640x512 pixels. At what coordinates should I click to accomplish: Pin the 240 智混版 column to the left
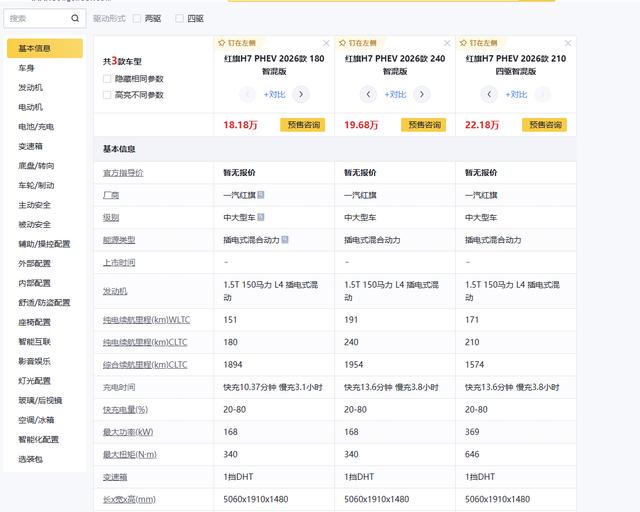pyautogui.click(x=358, y=43)
